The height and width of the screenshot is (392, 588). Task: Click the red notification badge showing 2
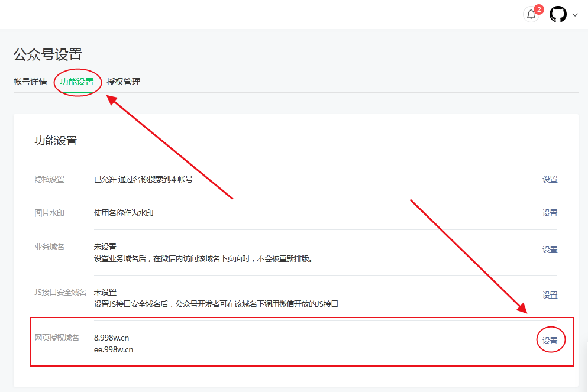click(x=539, y=9)
